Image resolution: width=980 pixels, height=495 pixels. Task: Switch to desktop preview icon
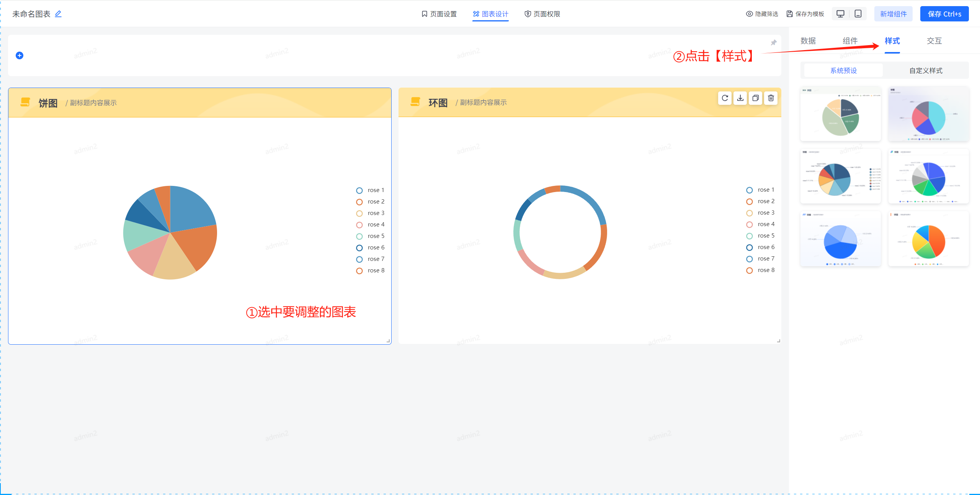pos(840,14)
